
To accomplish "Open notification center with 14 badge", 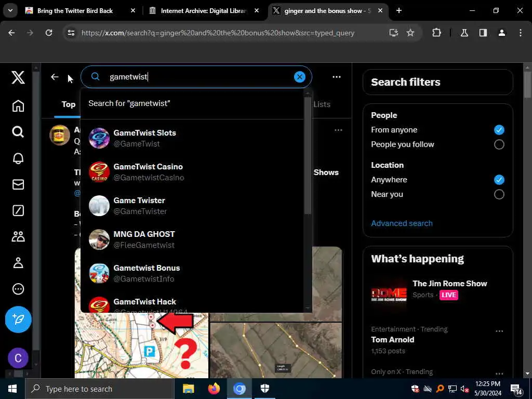I will coord(516,390).
